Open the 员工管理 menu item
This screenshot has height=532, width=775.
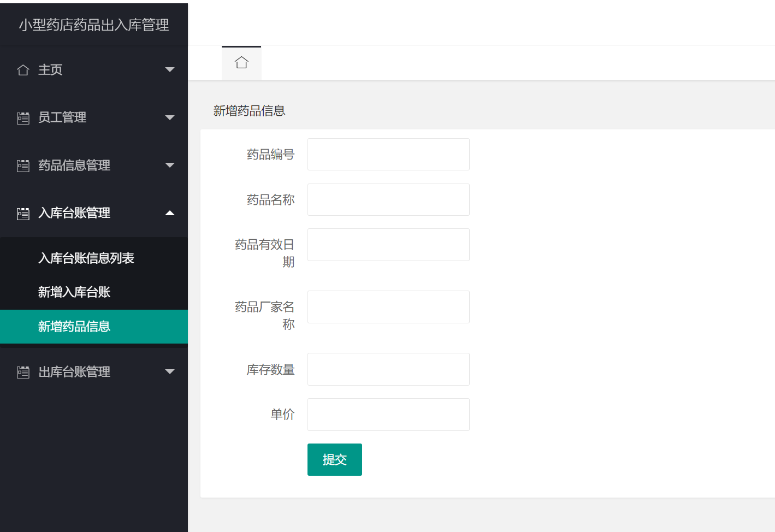(94, 117)
